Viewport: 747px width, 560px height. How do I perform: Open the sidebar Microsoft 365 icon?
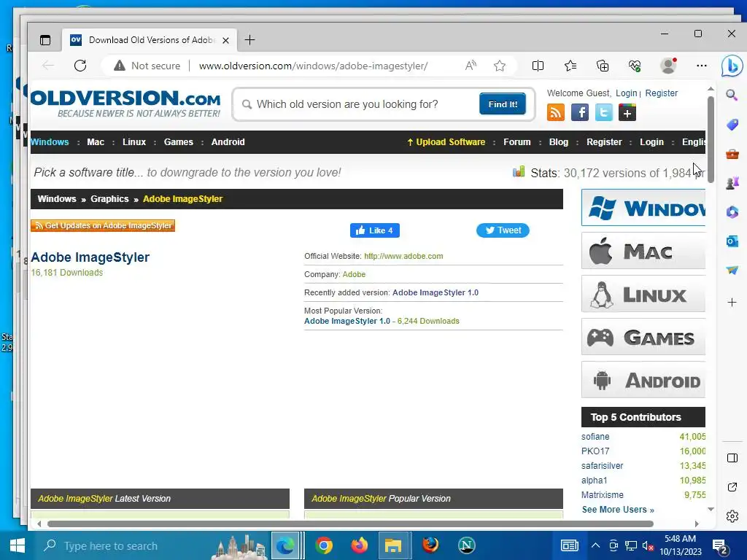pos(732,212)
